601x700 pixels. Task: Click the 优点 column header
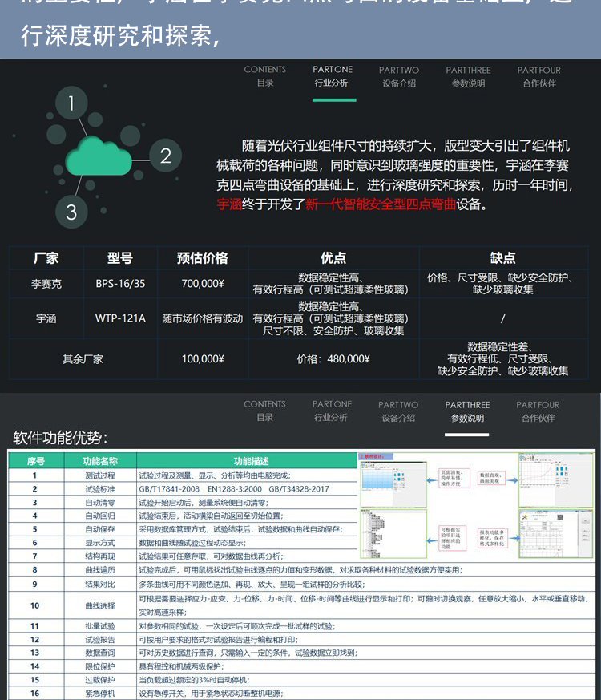333,258
